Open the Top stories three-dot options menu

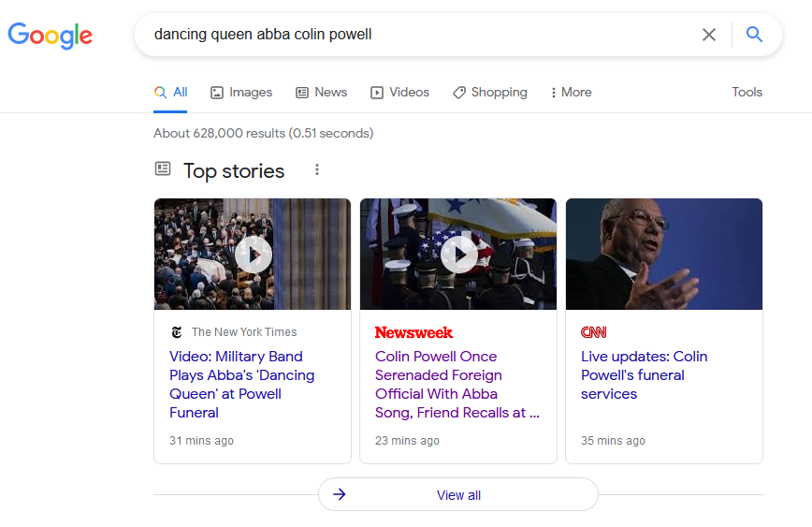[x=317, y=170]
